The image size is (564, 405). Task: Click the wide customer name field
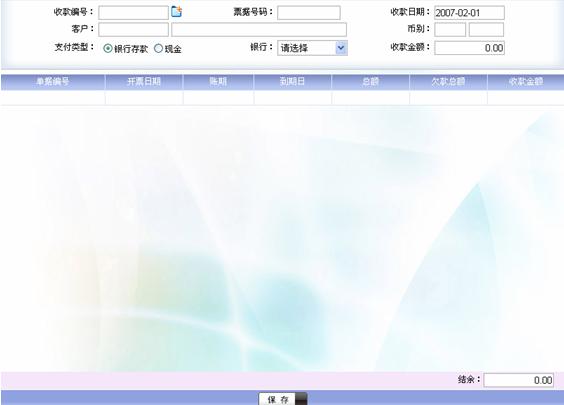click(x=259, y=29)
